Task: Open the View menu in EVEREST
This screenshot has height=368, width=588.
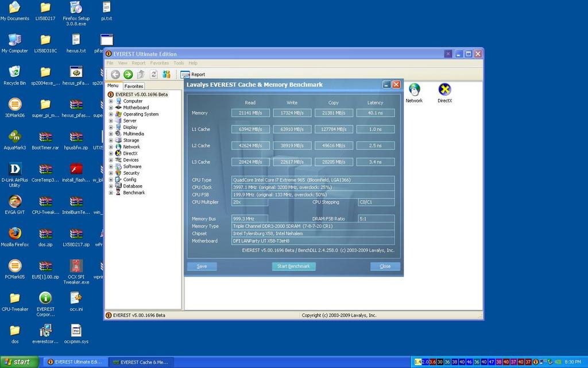Action: tap(123, 63)
